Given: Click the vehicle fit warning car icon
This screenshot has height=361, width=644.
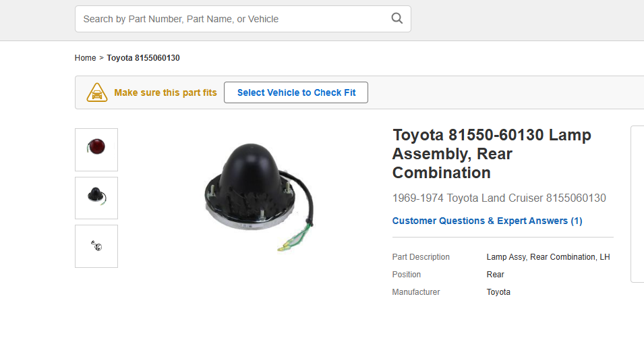Looking at the screenshot, I should [97, 92].
